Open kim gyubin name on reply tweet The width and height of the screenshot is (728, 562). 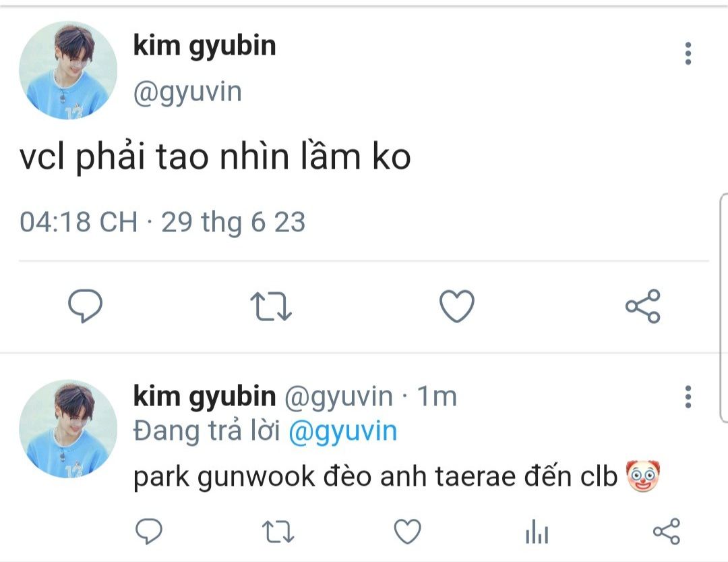(x=204, y=396)
